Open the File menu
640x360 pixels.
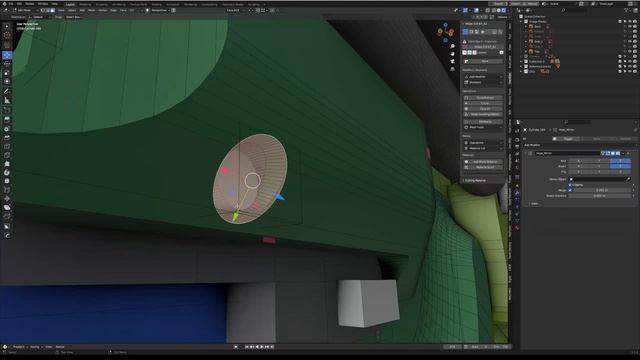pos(11,4)
